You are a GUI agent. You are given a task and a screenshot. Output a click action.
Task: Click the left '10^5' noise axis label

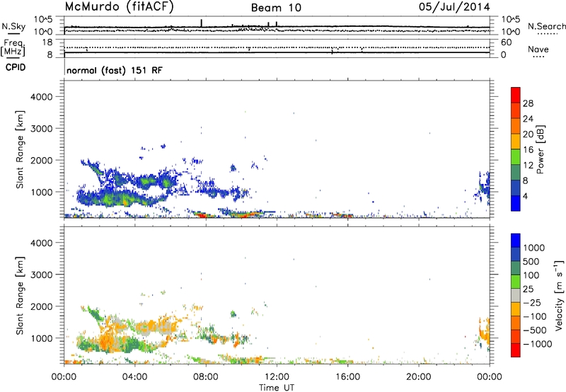point(43,20)
